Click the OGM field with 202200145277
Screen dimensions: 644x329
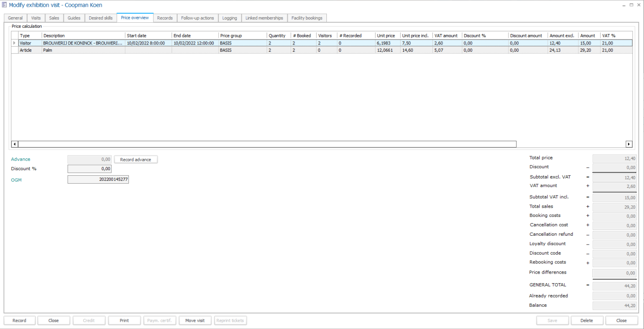98,180
